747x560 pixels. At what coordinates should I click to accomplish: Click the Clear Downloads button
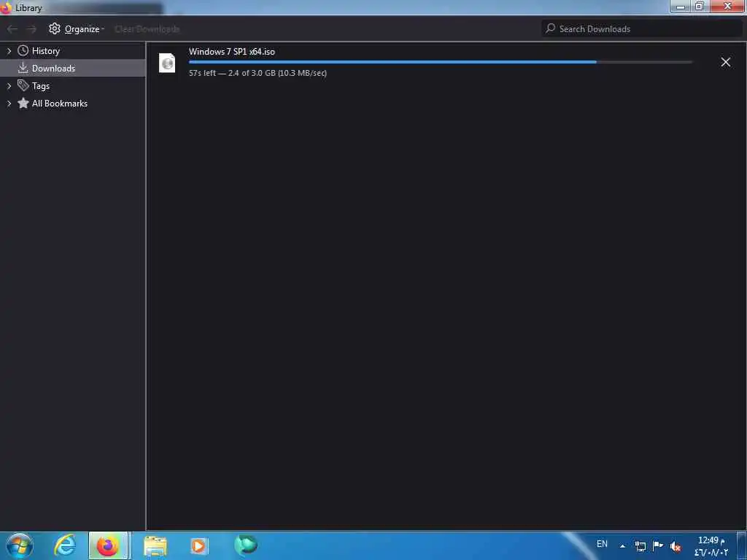[147, 29]
